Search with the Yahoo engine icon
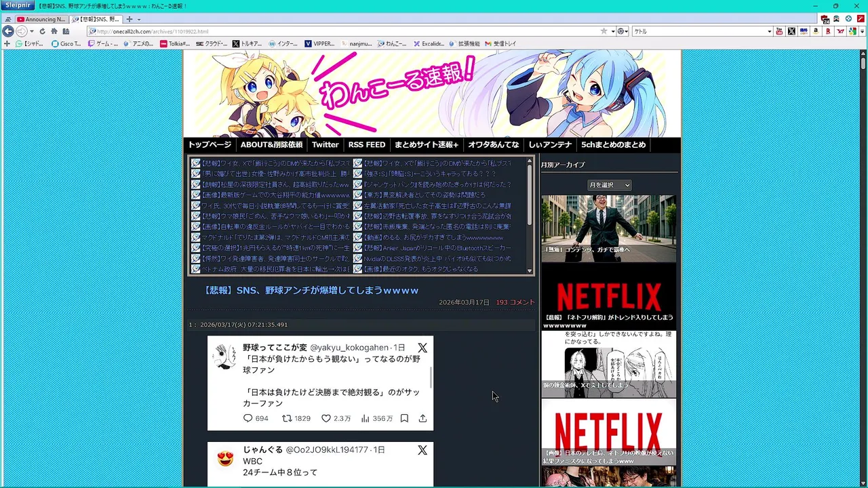 840,31
